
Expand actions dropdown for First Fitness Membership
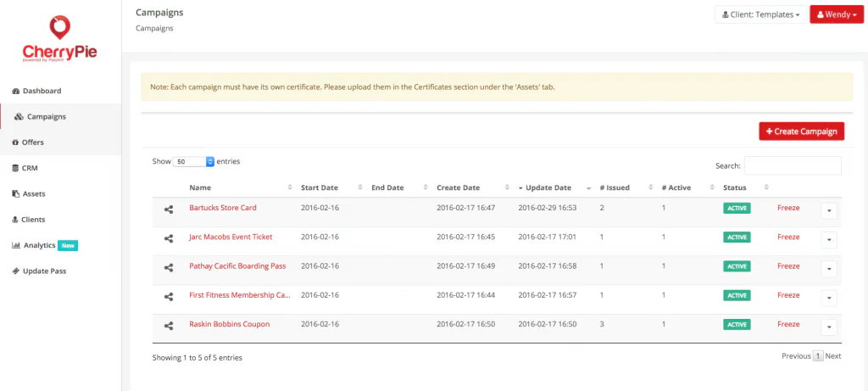pos(829,298)
